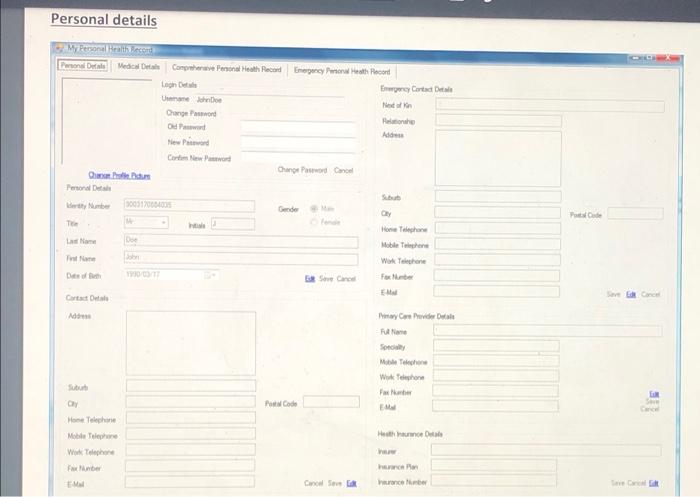
Task: Click the Contact Details E-Mail field
Action: tap(190, 482)
